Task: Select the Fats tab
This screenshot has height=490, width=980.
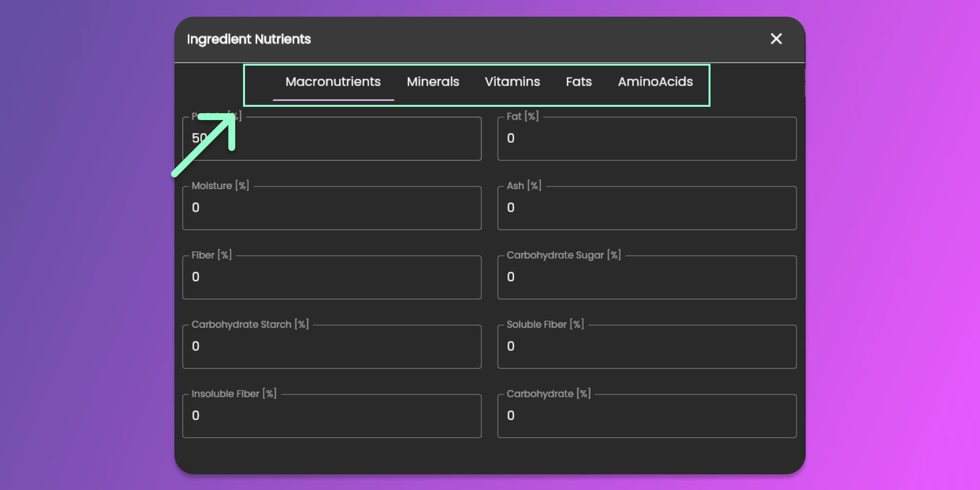Action: tap(578, 82)
